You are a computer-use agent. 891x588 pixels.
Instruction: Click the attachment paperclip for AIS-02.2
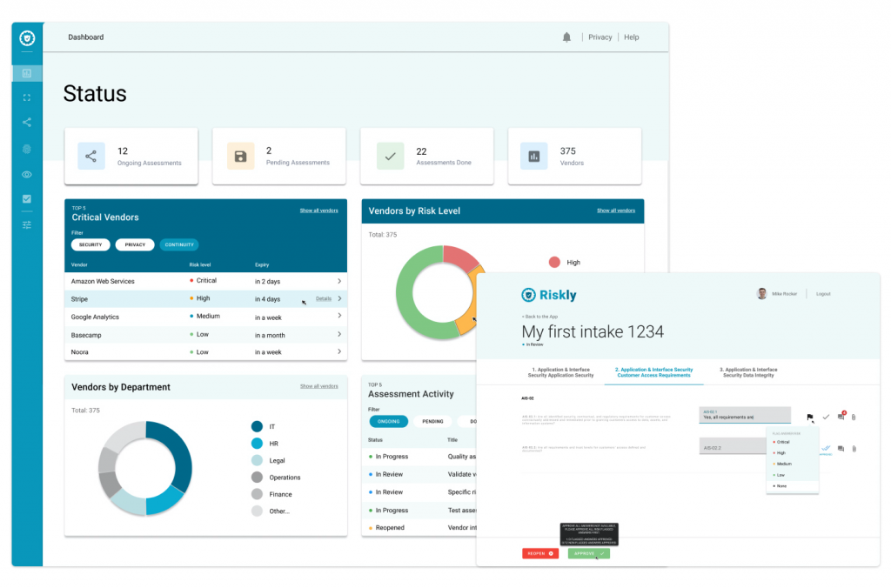click(x=854, y=449)
